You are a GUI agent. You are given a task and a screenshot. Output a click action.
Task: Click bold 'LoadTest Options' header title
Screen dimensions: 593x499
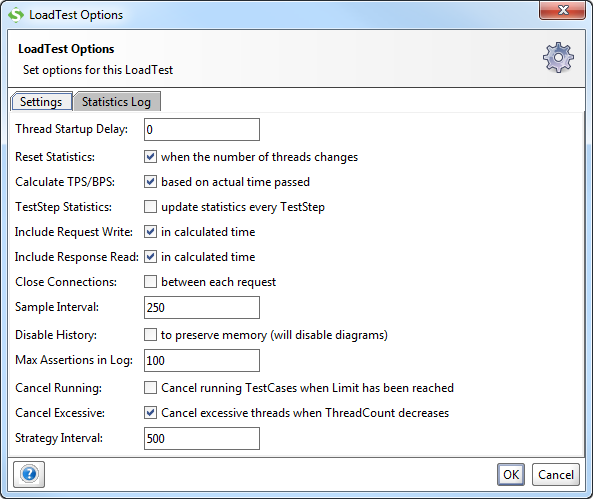(66, 49)
